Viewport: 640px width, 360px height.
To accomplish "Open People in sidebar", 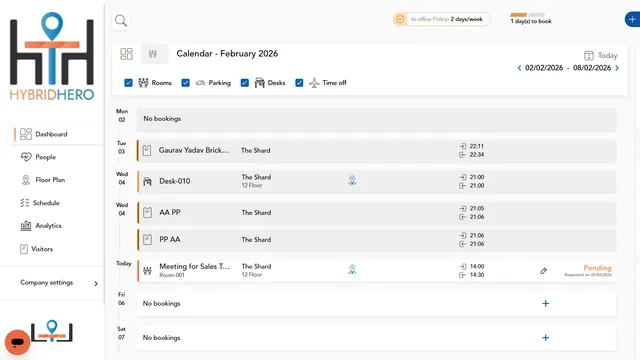I will [45, 157].
